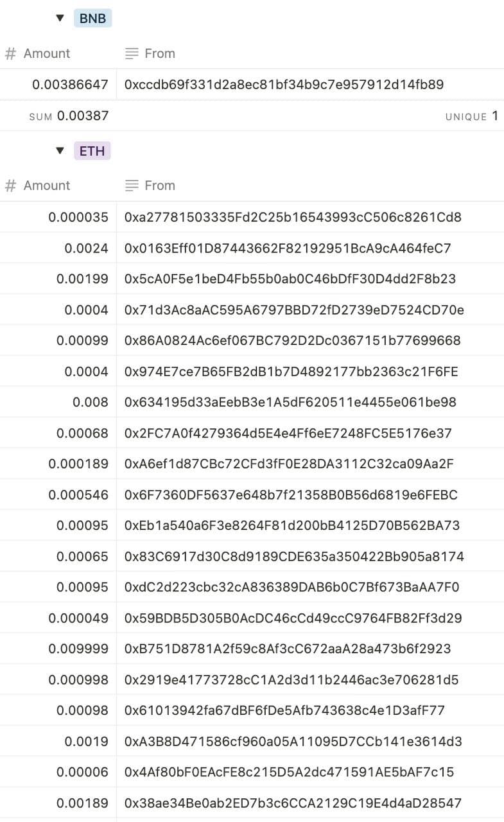Select the amount cell showing 0.008
Screen dimensions: 504x822
[91, 402]
